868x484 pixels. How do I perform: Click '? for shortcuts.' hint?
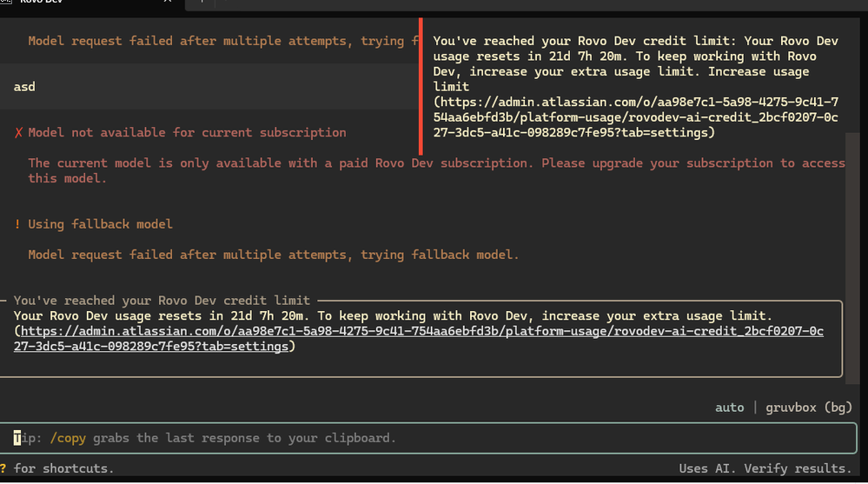click(x=57, y=468)
